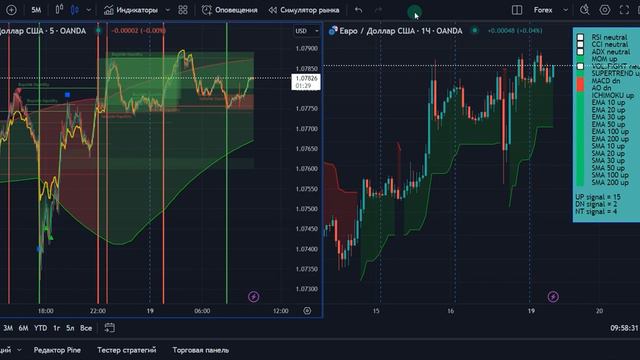Open the quick search icon
640x360 pixels.
pyautogui.click(x=584, y=10)
